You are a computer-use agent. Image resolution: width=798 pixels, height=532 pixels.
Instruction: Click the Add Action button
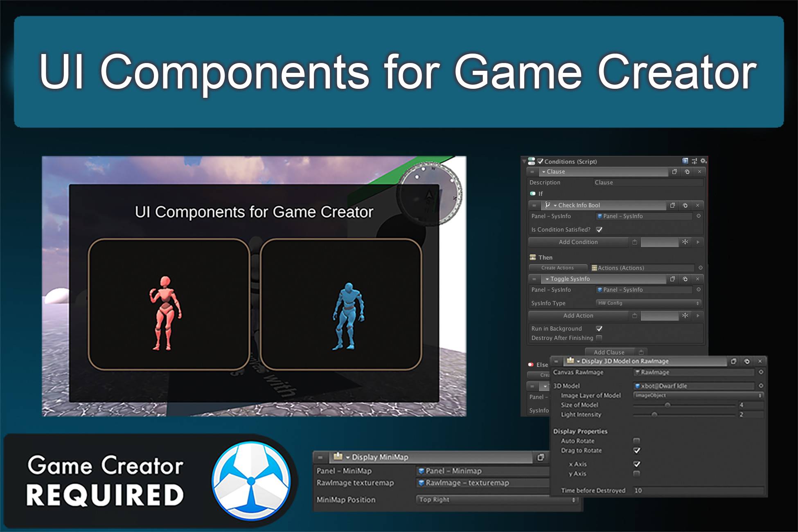coord(578,316)
